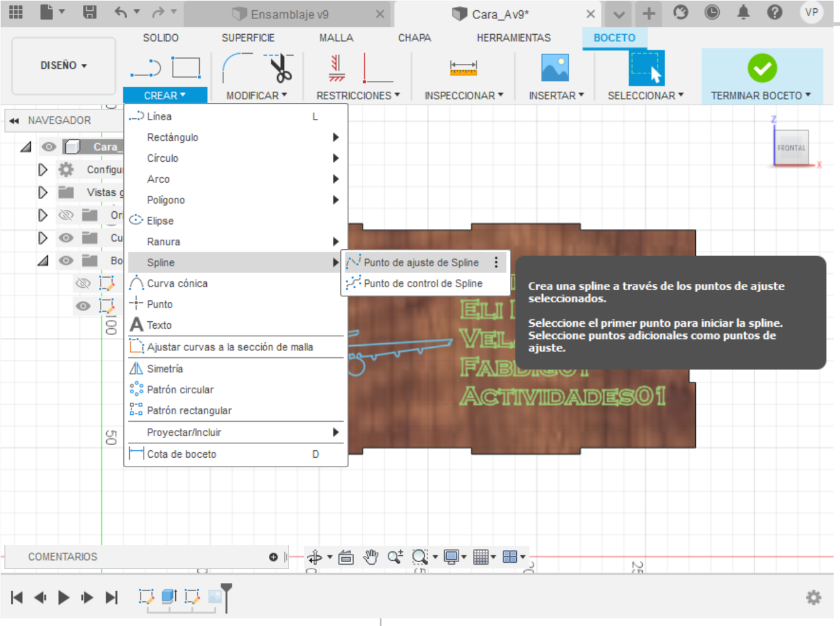Screen dimensions: 840x626
Task: Open timeline settings gear
Action: (x=813, y=598)
